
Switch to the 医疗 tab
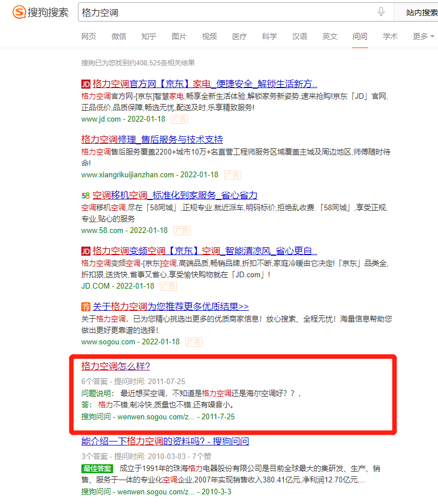tap(239, 36)
